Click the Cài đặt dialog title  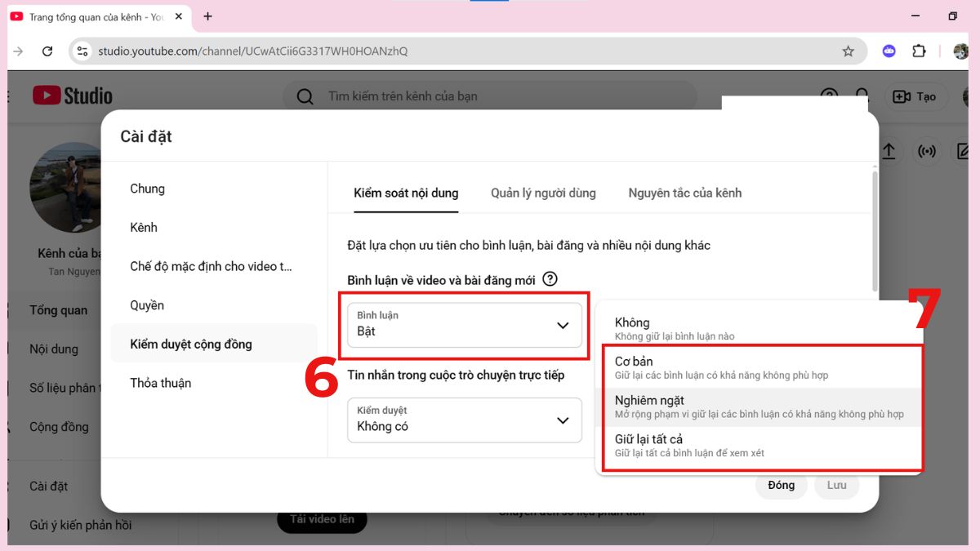(x=146, y=136)
